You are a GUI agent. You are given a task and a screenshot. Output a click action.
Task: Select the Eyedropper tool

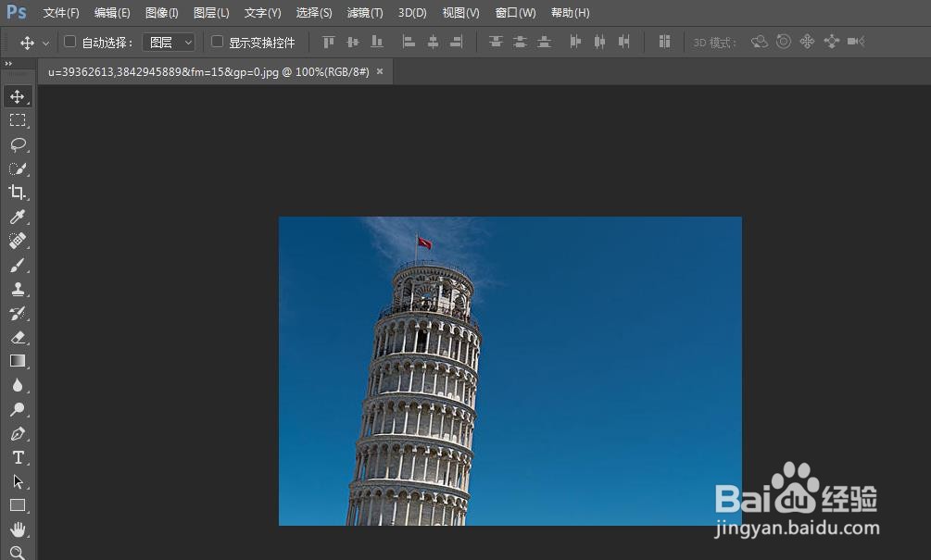(x=18, y=218)
